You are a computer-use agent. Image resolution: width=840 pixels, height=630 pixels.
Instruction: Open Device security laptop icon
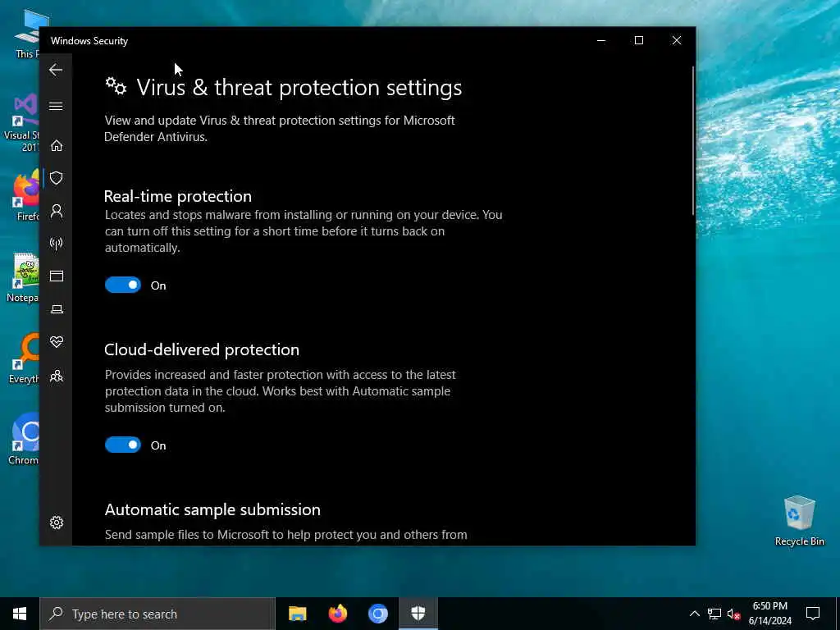click(57, 309)
